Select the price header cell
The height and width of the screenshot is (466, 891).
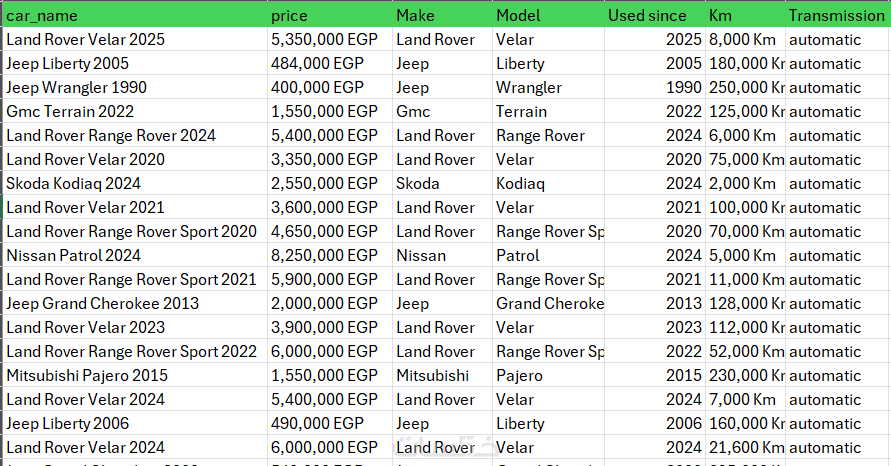289,16
